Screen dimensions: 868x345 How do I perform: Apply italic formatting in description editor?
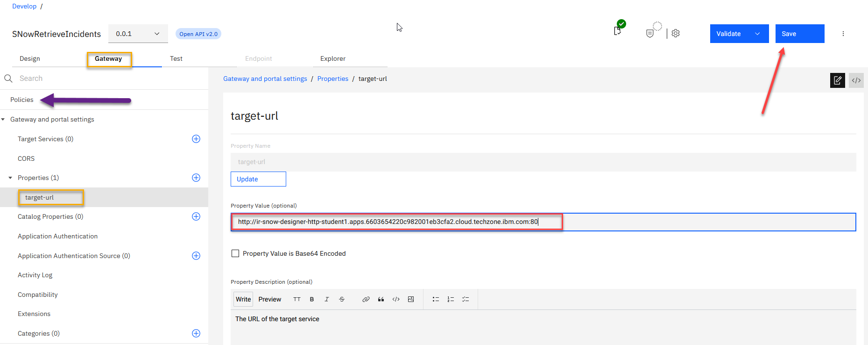(327, 299)
